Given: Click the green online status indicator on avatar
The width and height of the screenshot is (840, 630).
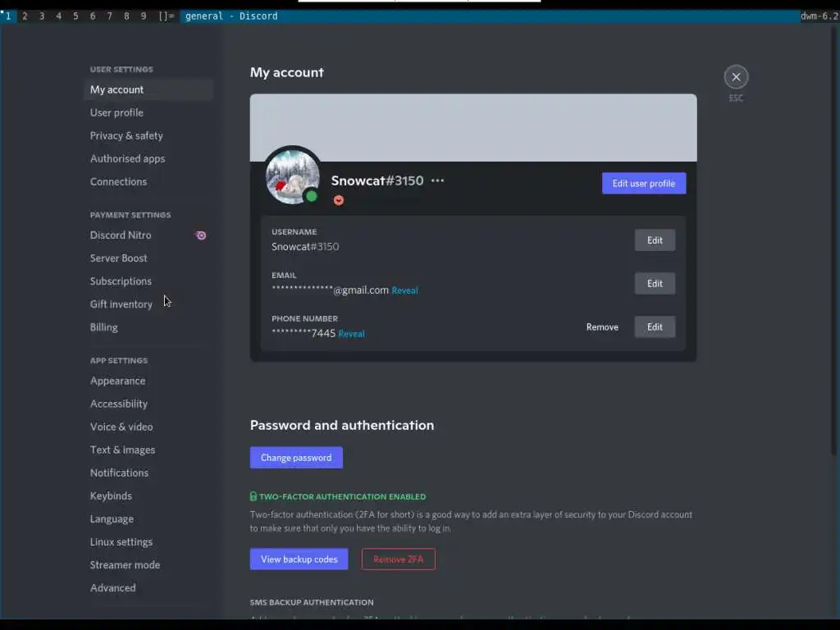Looking at the screenshot, I should point(311,196).
